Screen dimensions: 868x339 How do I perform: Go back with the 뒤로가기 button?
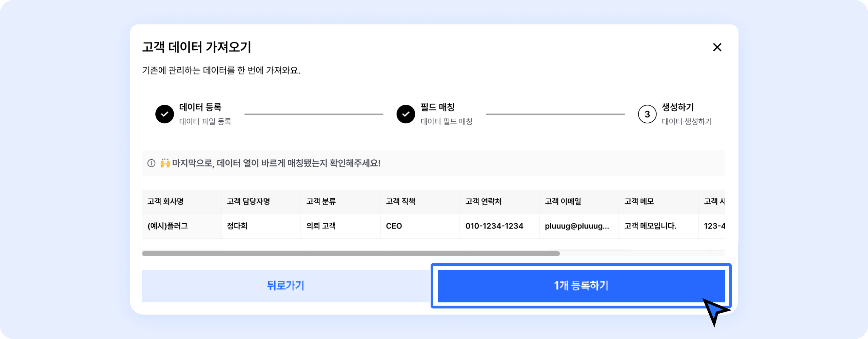click(x=286, y=285)
